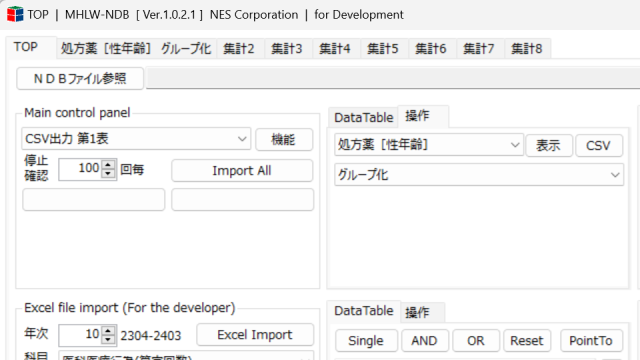
Task: Decrease the 年次 value with down arrow
Action: [x=108, y=339]
